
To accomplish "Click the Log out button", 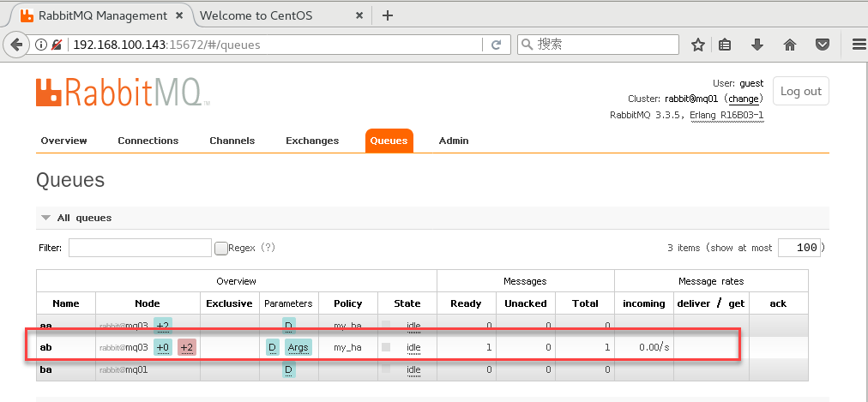I will 800,91.
